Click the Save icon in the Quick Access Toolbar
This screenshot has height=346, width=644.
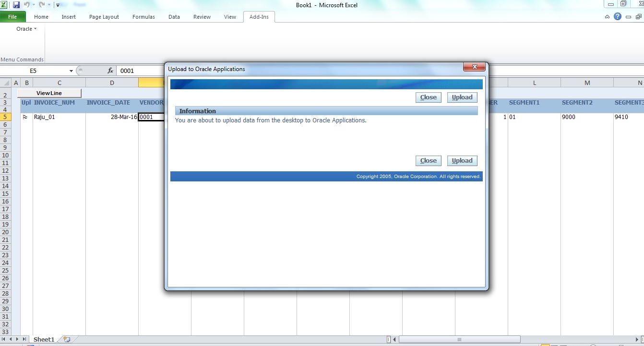point(16,5)
